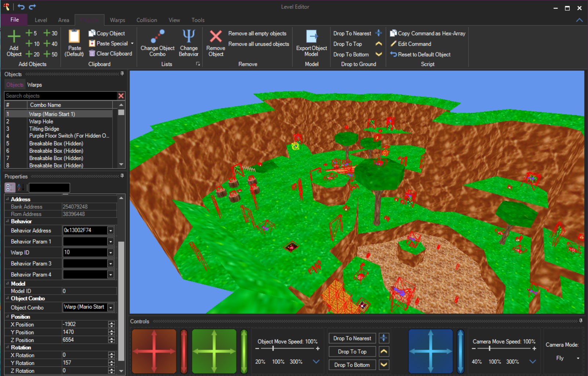Toggle alphabetical sort in Properties panel

coord(21,187)
